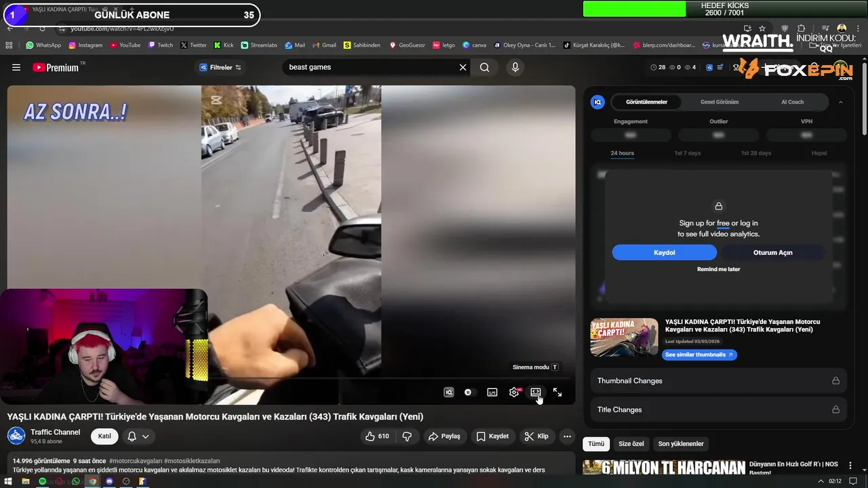
Task: Open Spotify from taskbar
Action: click(42, 481)
